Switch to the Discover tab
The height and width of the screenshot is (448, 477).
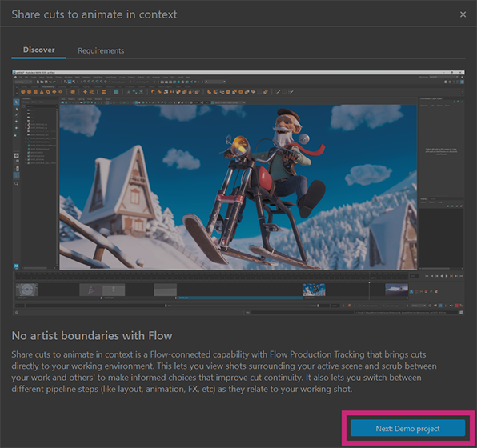click(39, 50)
